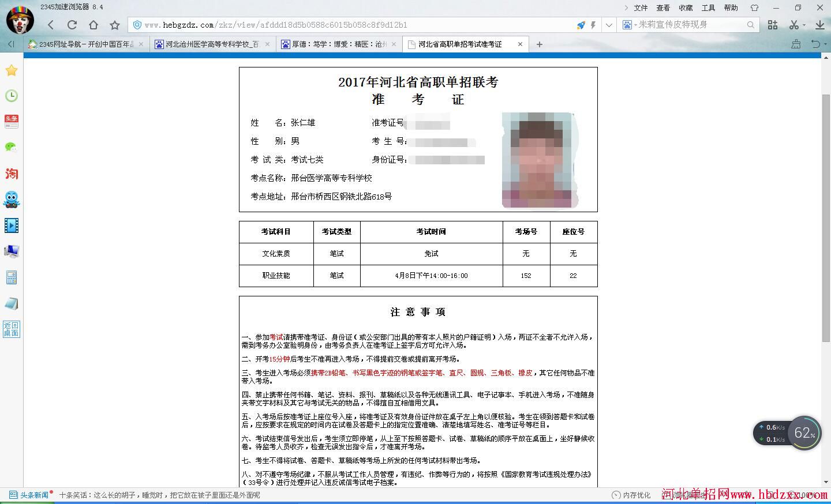Viewport: 831px width, 504px height.
Task: Open the 工具 menu
Action: (x=708, y=7)
